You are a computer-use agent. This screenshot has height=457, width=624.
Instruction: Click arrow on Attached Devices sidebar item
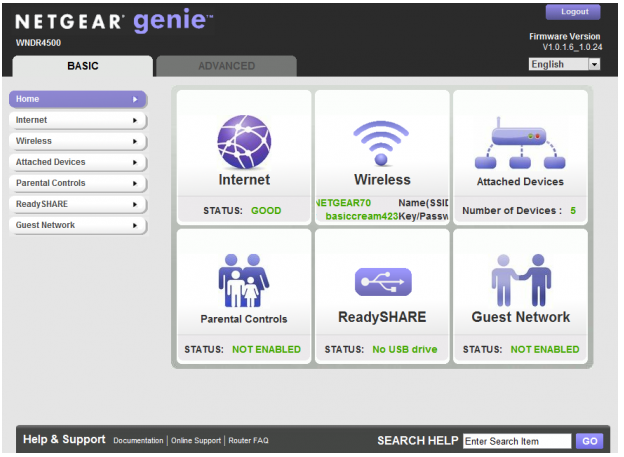135,162
